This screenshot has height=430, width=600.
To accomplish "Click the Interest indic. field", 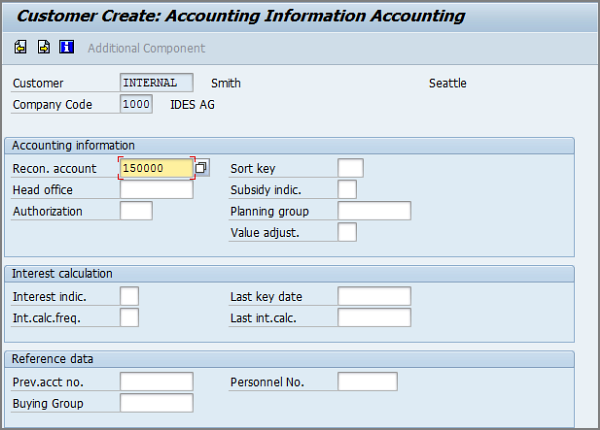I will (x=129, y=296).
